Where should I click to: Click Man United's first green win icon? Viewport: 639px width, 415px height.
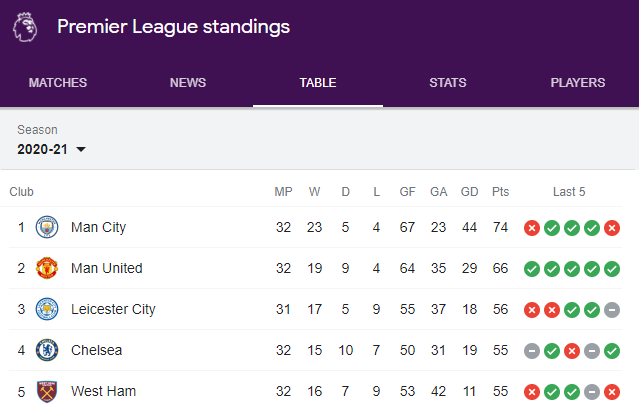(532, 269)
